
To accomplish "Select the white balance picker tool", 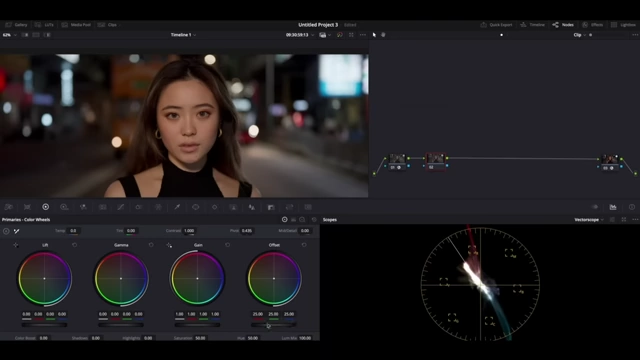I will (17, 231).
